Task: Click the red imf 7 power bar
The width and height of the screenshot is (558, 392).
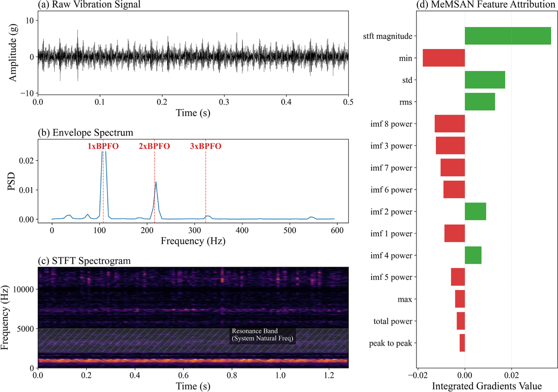Action: [453, 168]
